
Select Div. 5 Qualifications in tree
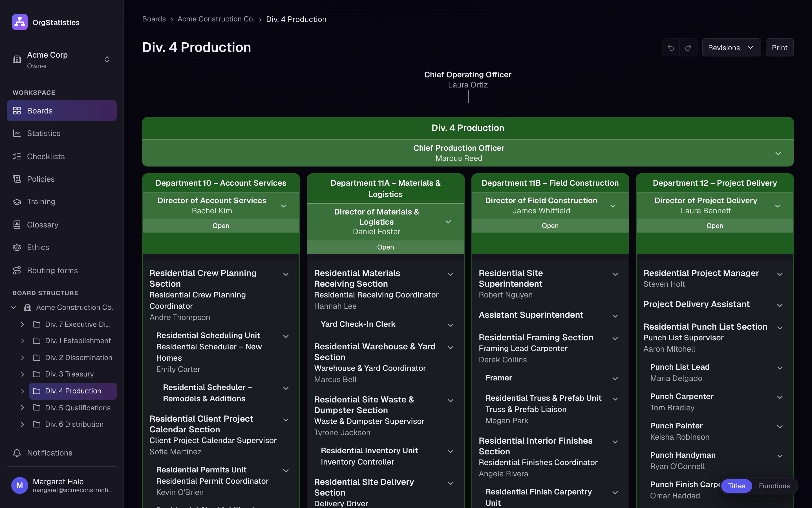click(x=73, y=408)
